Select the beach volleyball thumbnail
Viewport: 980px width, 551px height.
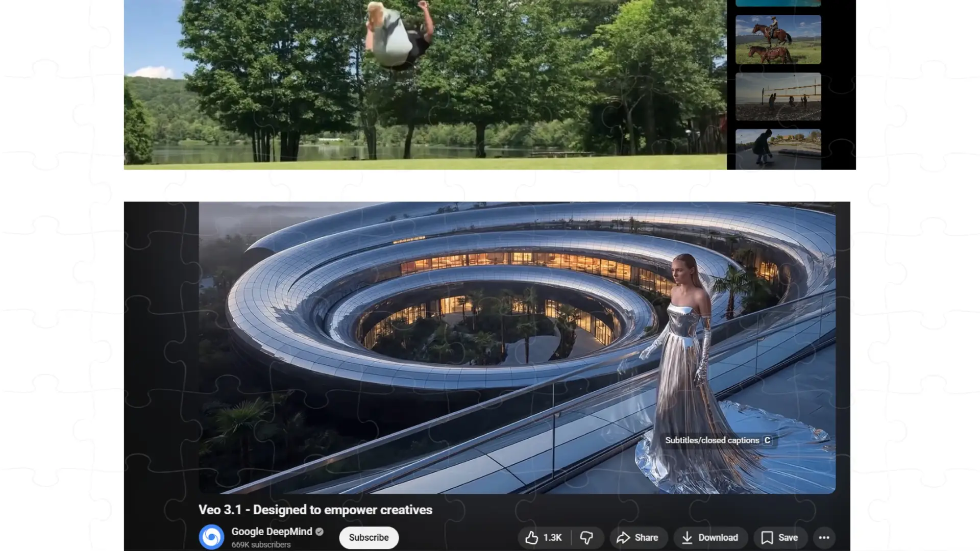(x=778, y=96)
